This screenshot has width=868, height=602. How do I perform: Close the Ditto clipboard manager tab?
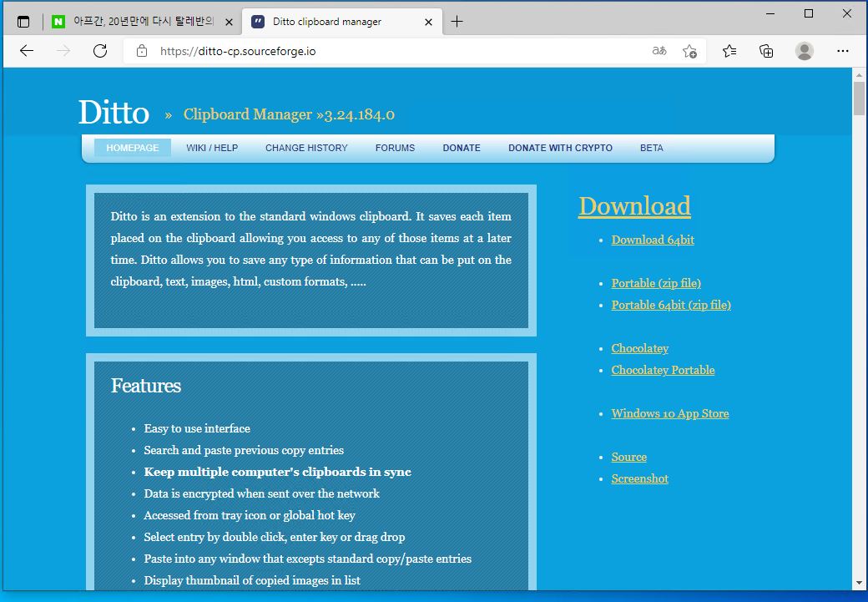tap(428, 23)
